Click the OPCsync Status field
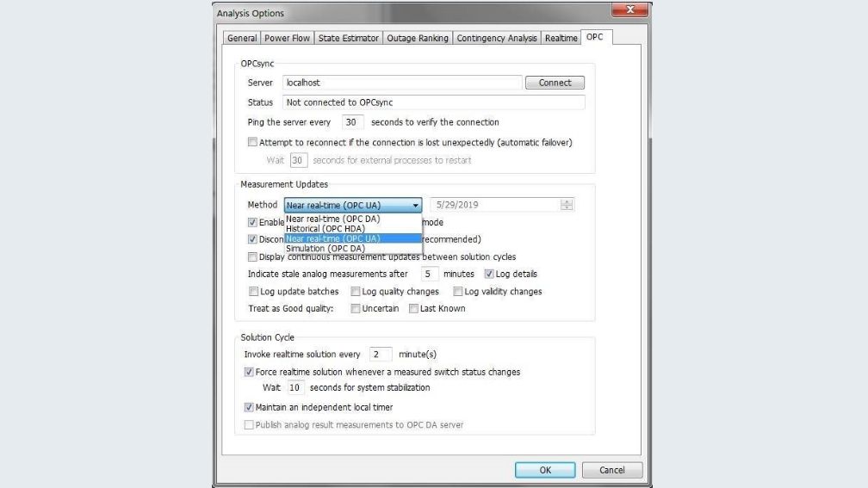The image size is (868, 488). click(433, 102)
